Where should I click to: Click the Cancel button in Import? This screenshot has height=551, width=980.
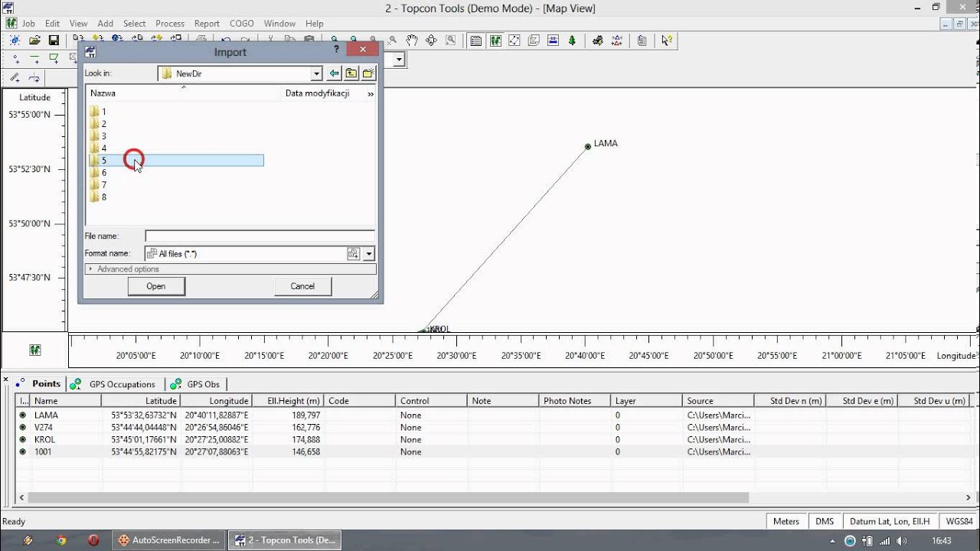tap(302, 286)
